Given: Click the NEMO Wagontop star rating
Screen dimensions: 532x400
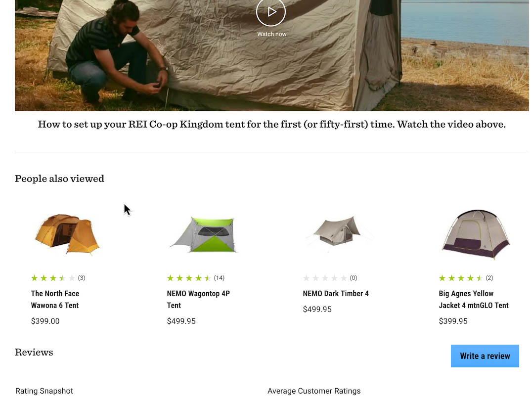Looking at the screenshot, I should pyautogui.click(x=189, y=278).
